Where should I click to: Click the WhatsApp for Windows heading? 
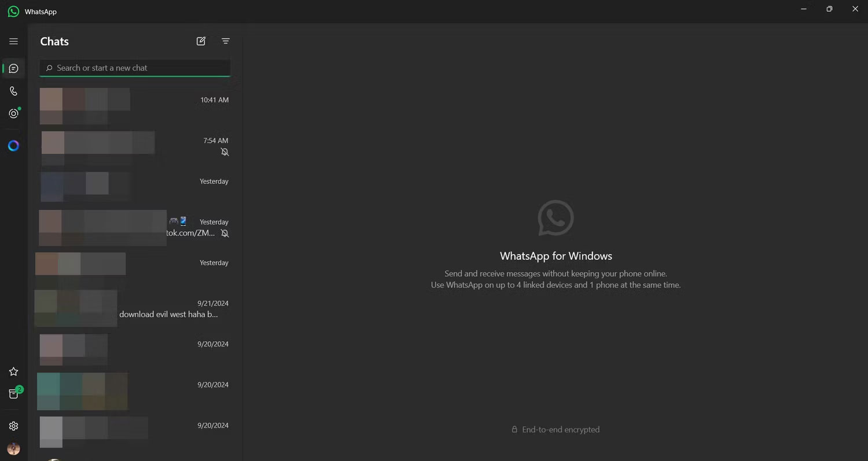pos(556,256)
